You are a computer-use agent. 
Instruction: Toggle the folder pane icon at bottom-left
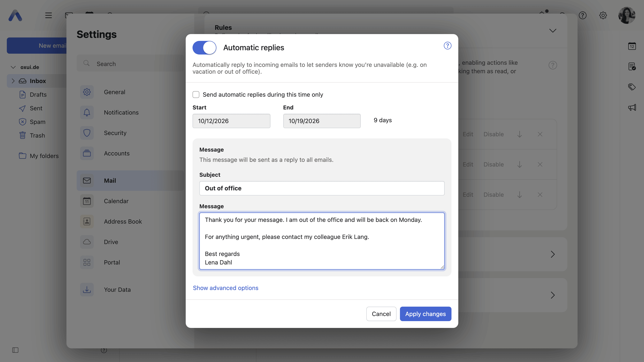click(15, 350)
